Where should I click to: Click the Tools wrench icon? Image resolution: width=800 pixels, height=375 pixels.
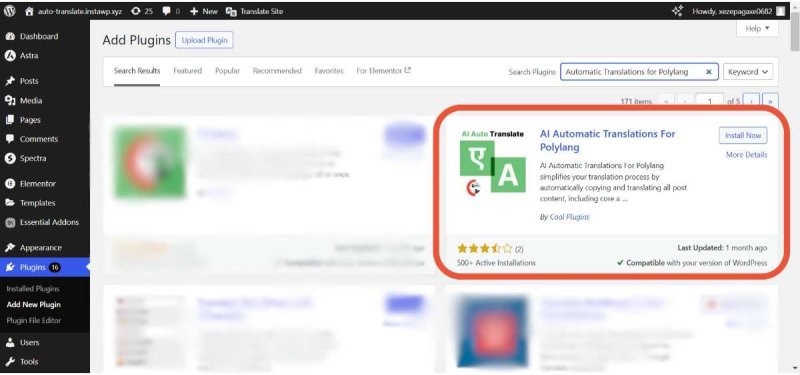[10, 362]
